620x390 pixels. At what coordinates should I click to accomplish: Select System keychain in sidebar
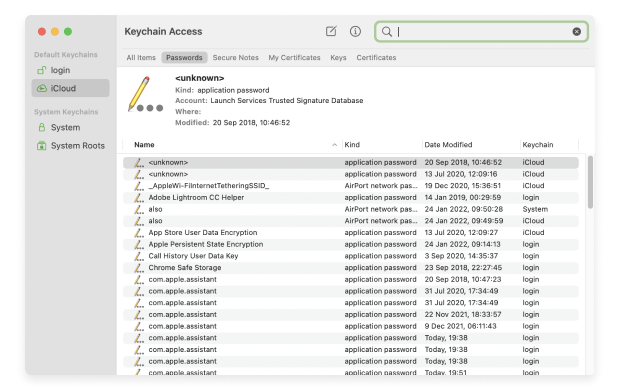tap(70, 127)
